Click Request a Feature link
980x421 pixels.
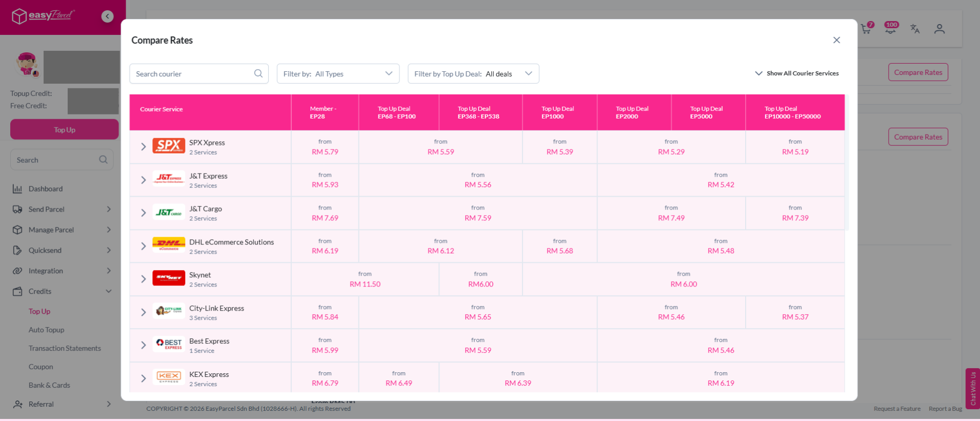pyautogui.click(x=897, y=409)
